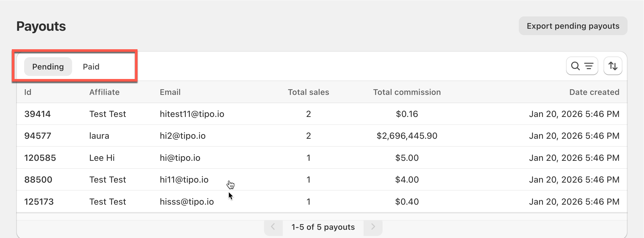Open the search and filter button
The height and width of the screenshot is (238, 644).
(x=582, y=66)
